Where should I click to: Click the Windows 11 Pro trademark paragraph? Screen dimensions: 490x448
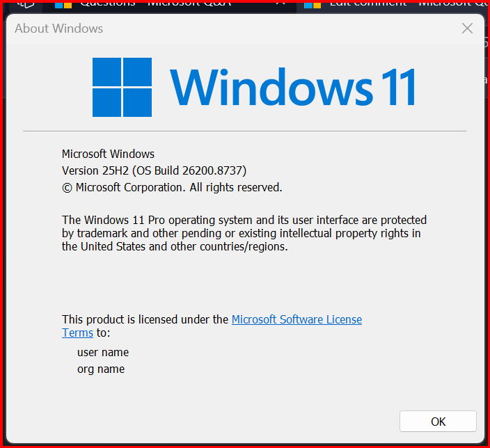coord(244,233)
